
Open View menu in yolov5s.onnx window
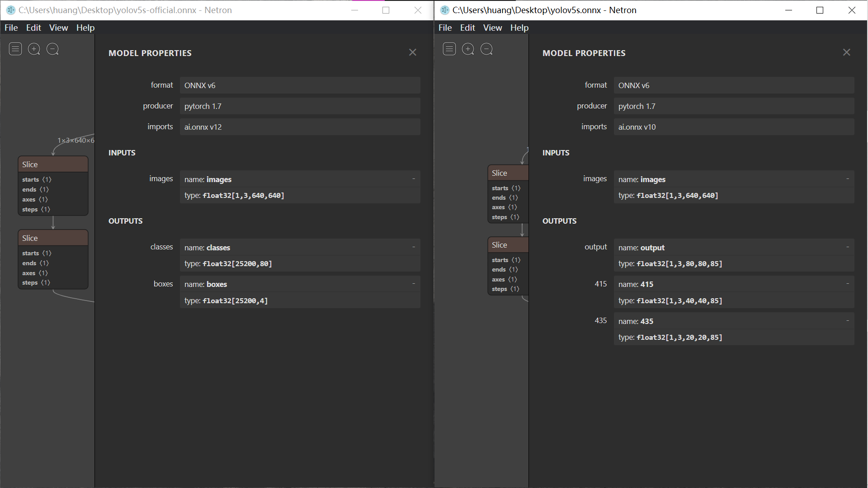[493, 28]
